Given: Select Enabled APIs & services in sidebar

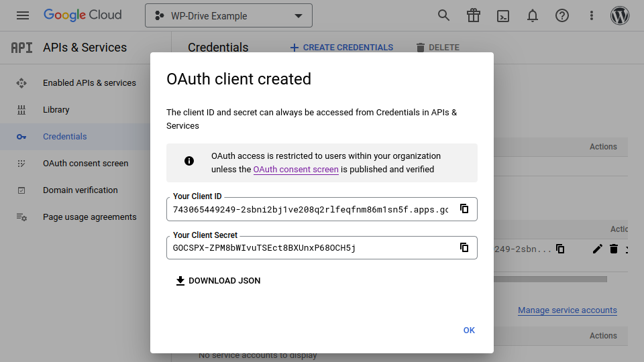Looking at the screenshot, I should click(89, 83).
